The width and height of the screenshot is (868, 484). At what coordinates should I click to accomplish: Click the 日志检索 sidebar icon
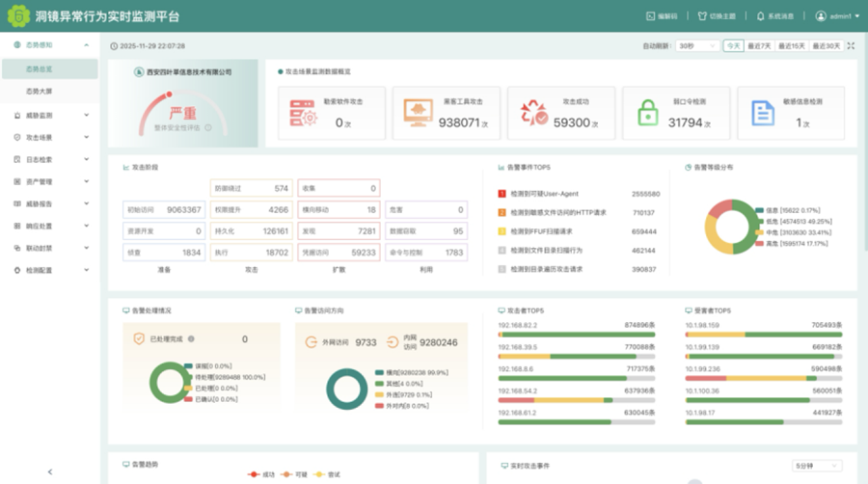(x=17, y=159)
